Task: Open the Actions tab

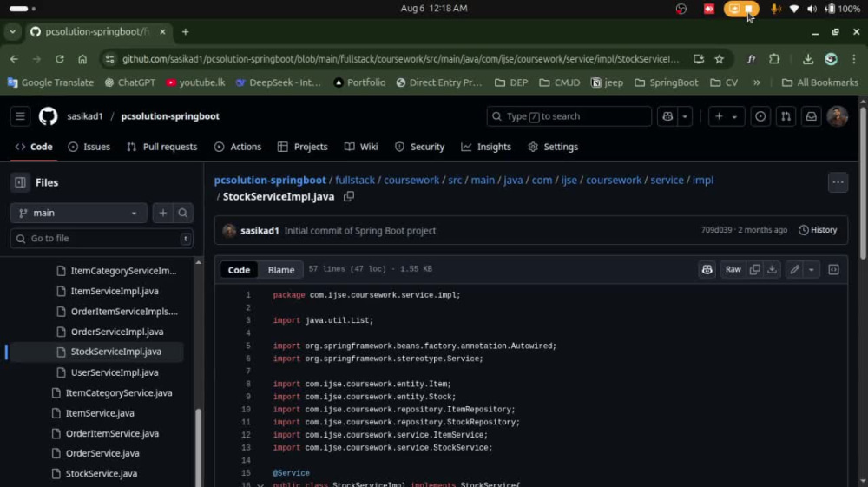Action: pos(238,147)
